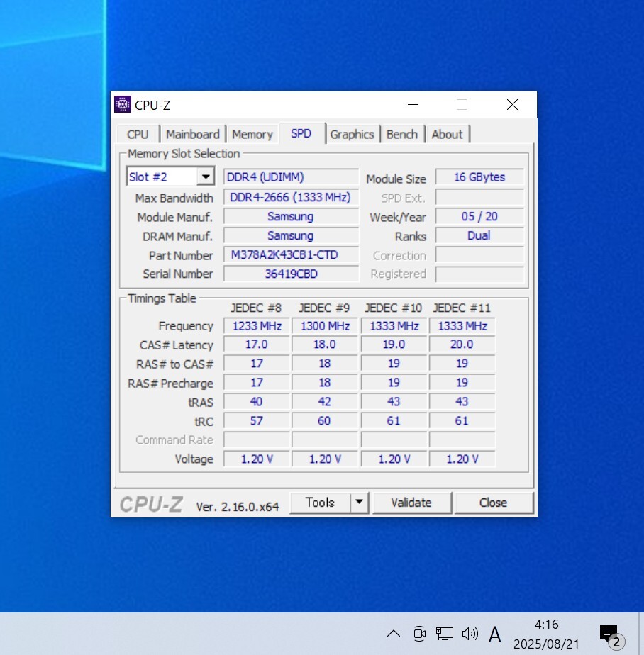
Task: Click the JEDEC #8 frequency 1233 MHz
Action: tap(257, 326)
